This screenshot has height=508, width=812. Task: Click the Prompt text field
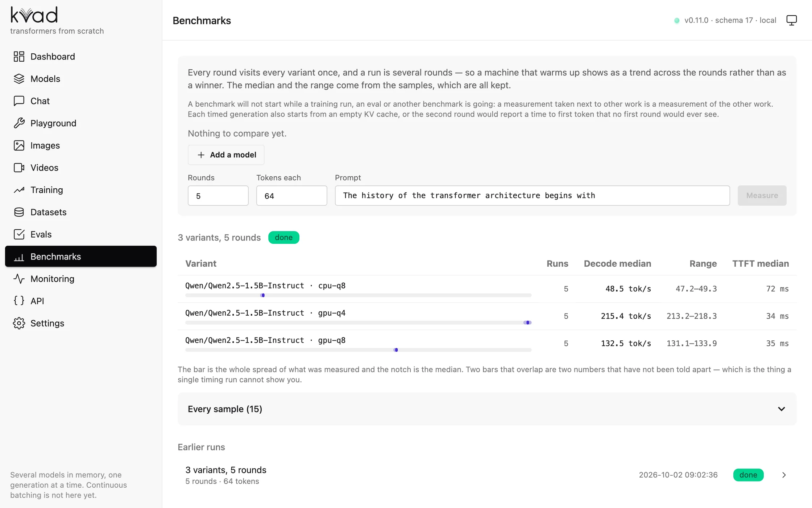pos(532,196)
